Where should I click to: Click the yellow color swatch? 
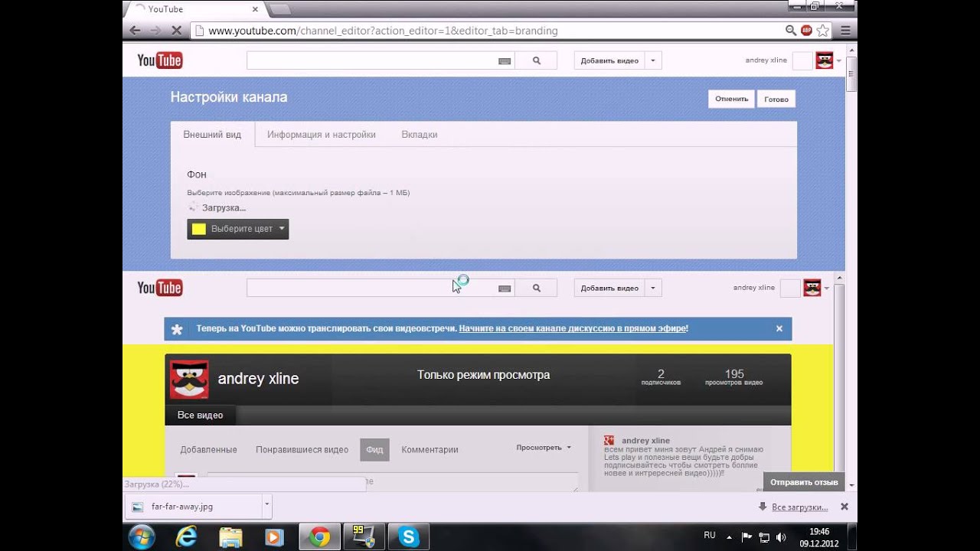(199, 229)
